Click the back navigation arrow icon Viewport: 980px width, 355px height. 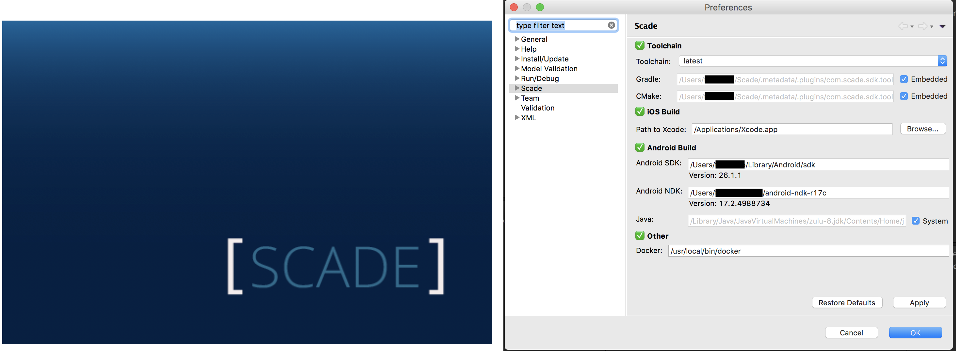(x=902, y=26)
